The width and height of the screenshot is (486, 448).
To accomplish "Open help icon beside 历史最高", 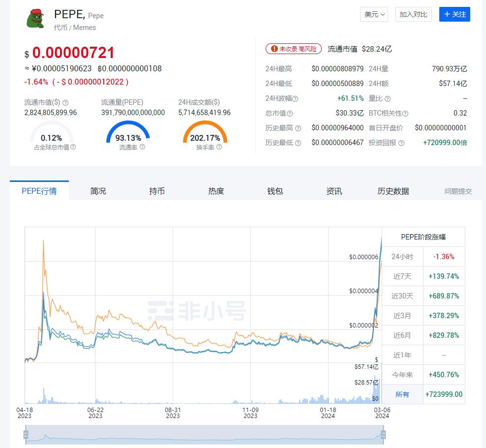I will (x=298, y=128).
